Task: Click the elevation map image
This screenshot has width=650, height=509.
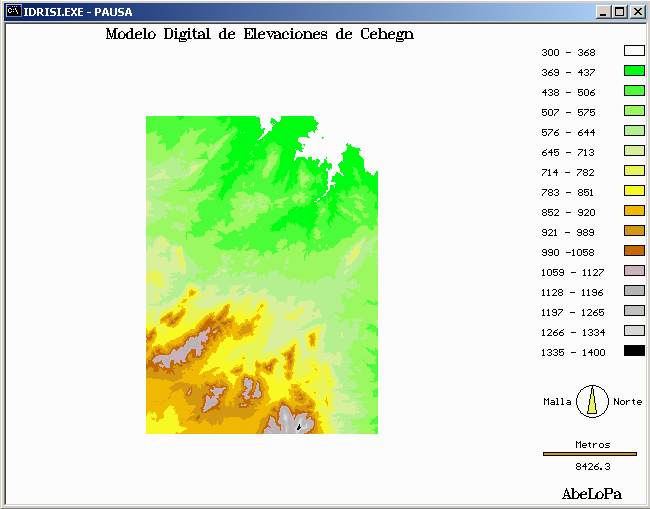Action: pyautogui.click(x=261, y=275)
